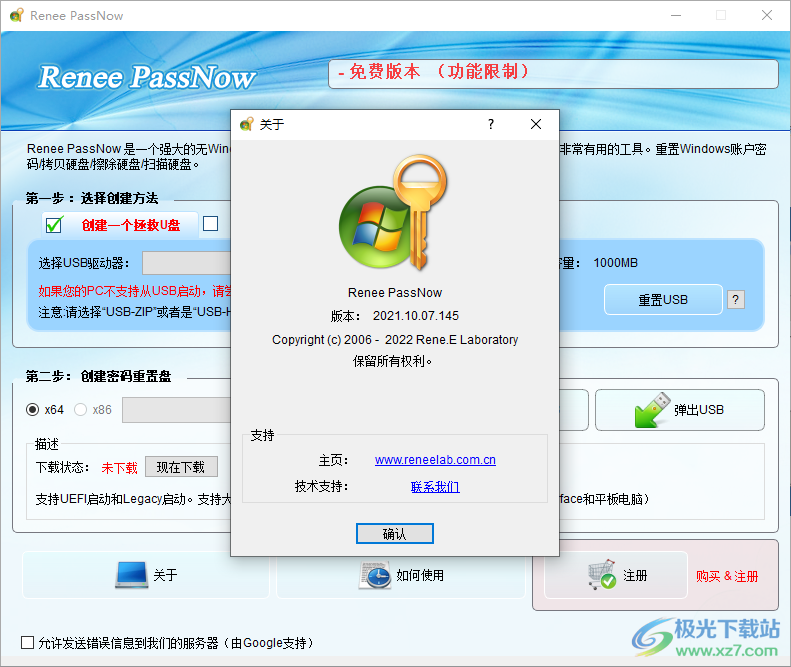Click the 弹出USB eject button
The image size is (791, 667).
tap(680, 410)
